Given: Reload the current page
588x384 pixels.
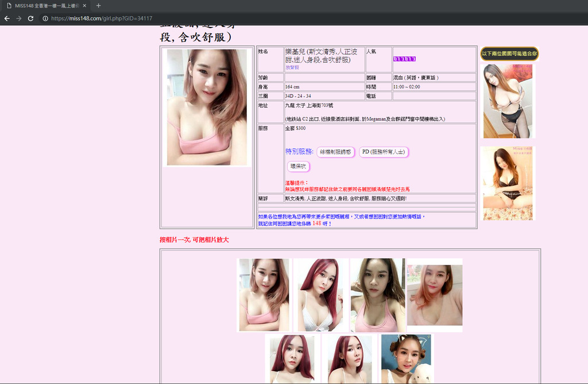Looking at the screenshot, I should click(30, 18).
